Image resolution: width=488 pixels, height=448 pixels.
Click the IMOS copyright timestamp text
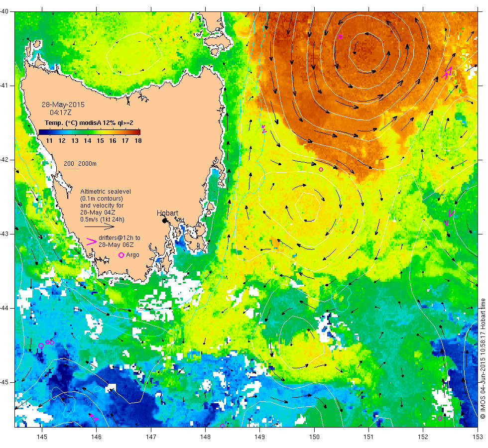point(483,358)
